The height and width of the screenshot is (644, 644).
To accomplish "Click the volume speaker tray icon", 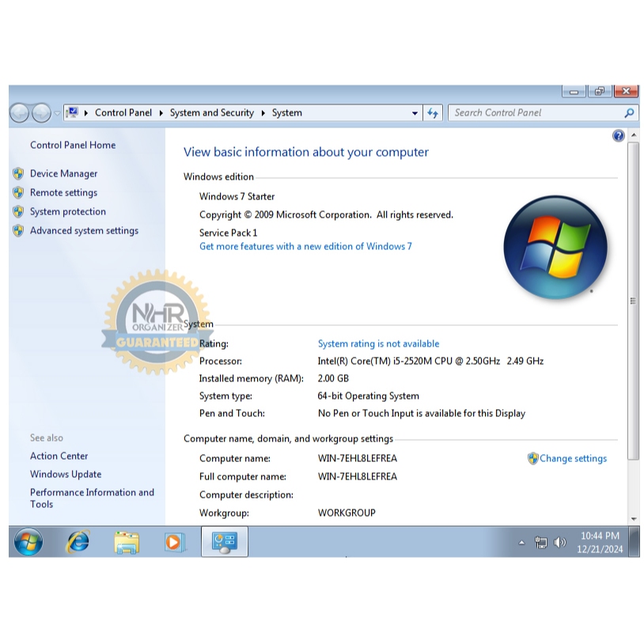I will (x=560, y=543).
